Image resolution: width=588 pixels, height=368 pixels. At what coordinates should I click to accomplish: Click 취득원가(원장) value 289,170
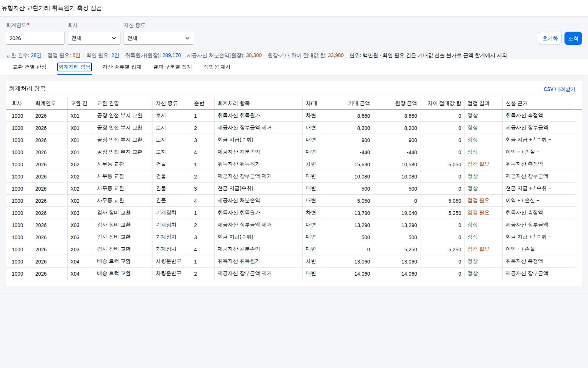coord(172,56)
